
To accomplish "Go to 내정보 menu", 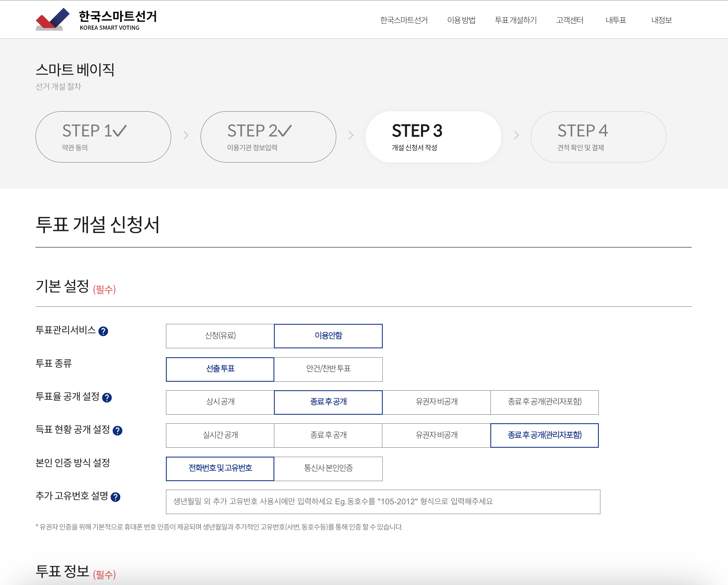I will [x=662, y=20].
